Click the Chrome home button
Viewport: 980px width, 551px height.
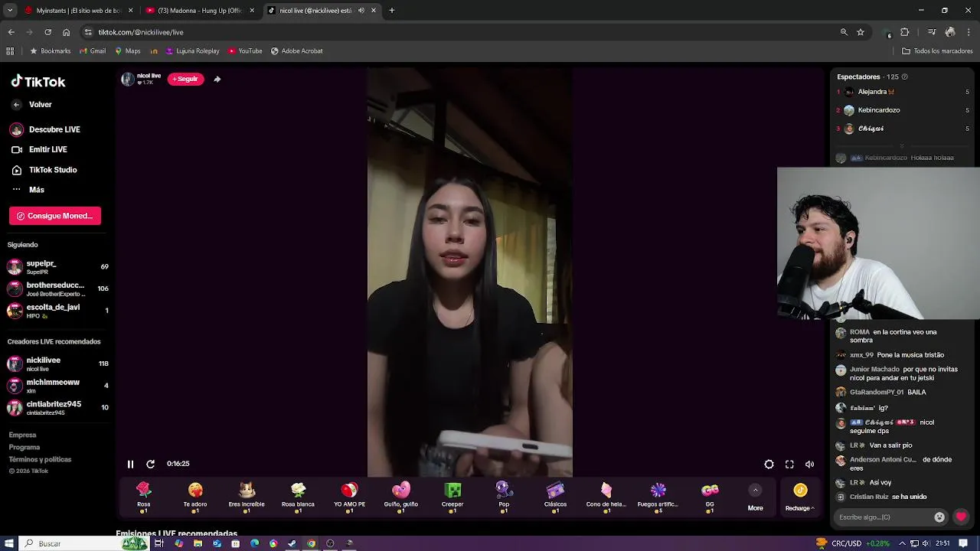click(x=67, y=32)
